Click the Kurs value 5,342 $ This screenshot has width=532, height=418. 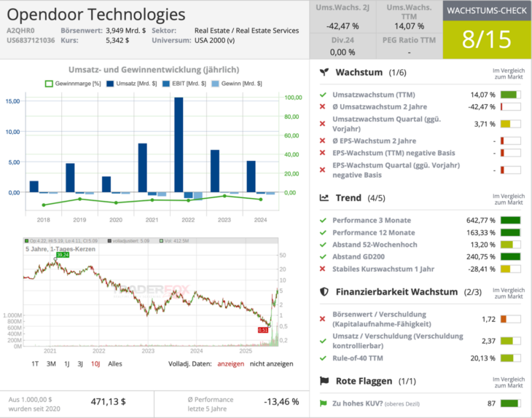tap(117, 40)
